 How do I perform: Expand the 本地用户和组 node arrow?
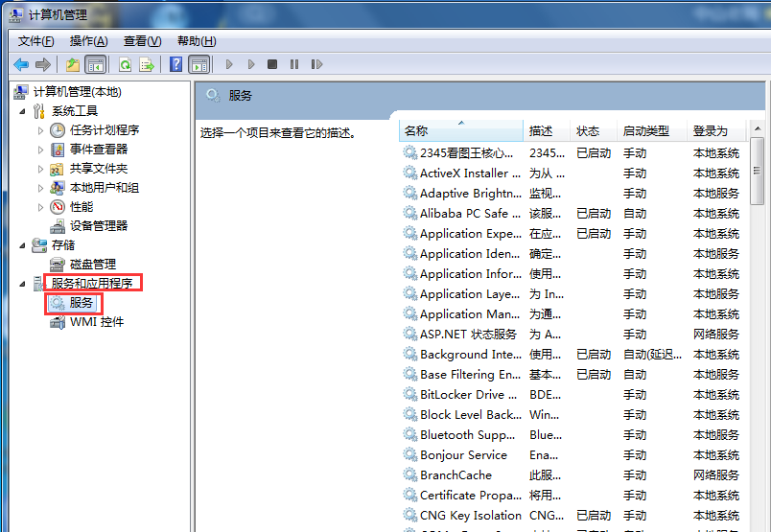(x=41, y=188)
